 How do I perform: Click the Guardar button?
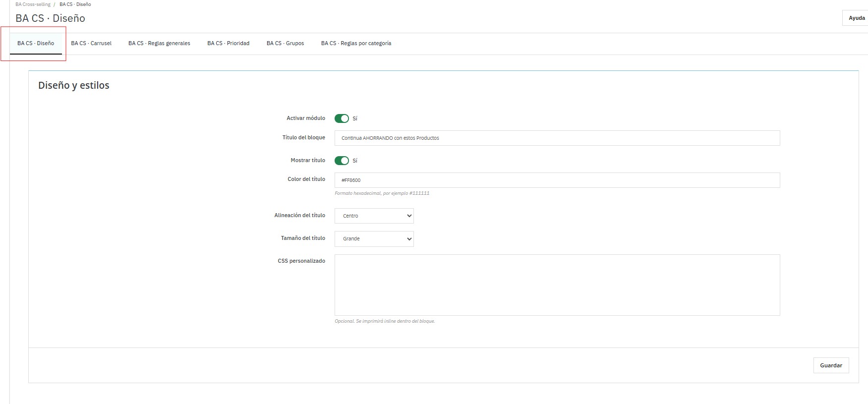[831, 365]
